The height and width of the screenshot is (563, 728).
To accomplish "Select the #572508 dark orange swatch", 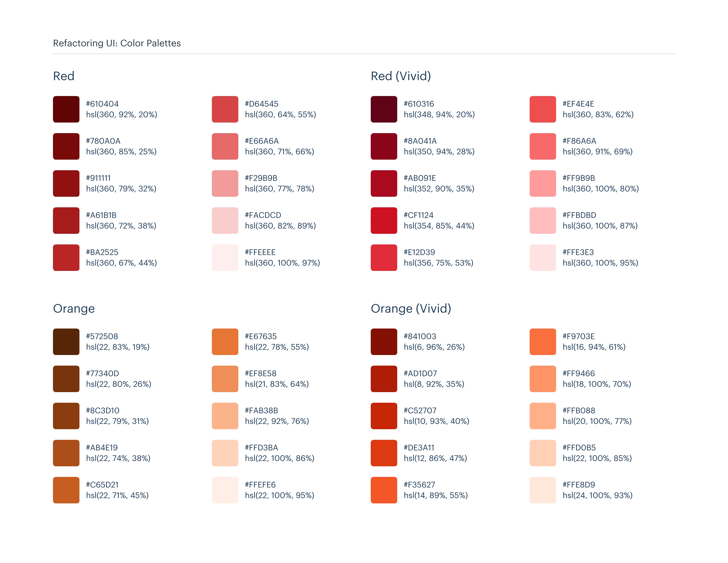I will [x=66, y=342].
